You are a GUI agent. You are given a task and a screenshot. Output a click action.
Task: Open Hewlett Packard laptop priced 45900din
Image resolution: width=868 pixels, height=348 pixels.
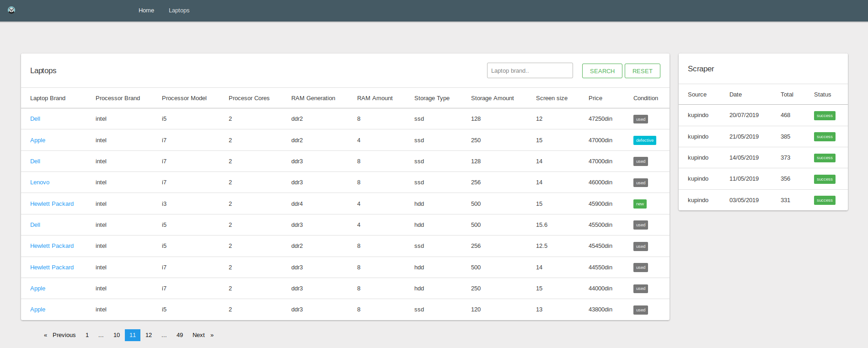tap(52, 204)
